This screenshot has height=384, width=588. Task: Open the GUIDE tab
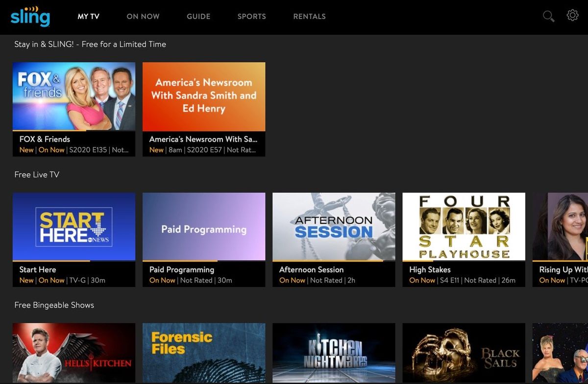pos(198,16)
